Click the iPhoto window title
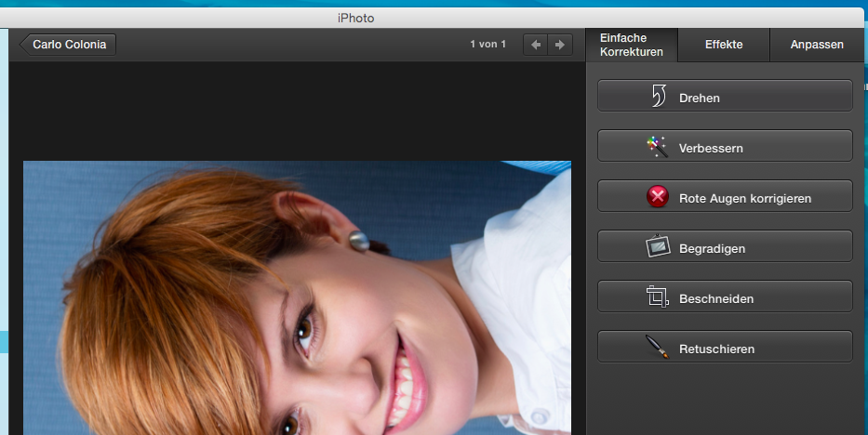This screenshot has width=868, height=435. click(356, 19)
